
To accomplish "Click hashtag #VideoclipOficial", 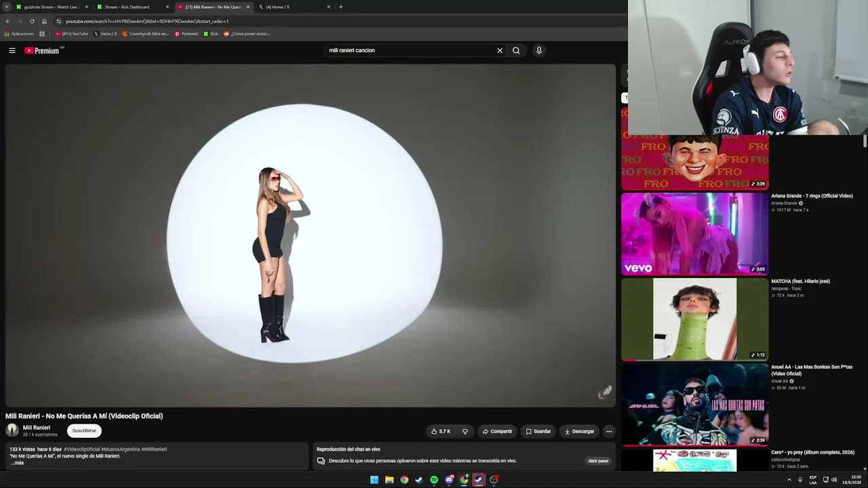I will pos(81,449).
